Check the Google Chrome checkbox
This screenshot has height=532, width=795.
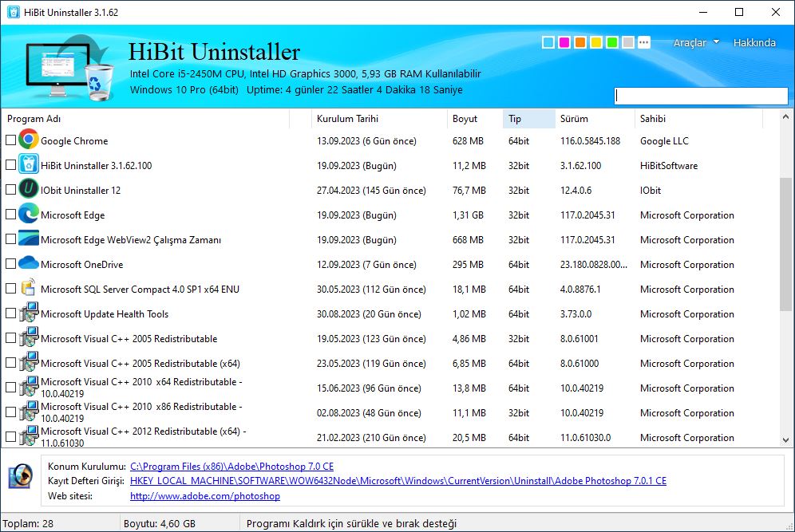10,140
